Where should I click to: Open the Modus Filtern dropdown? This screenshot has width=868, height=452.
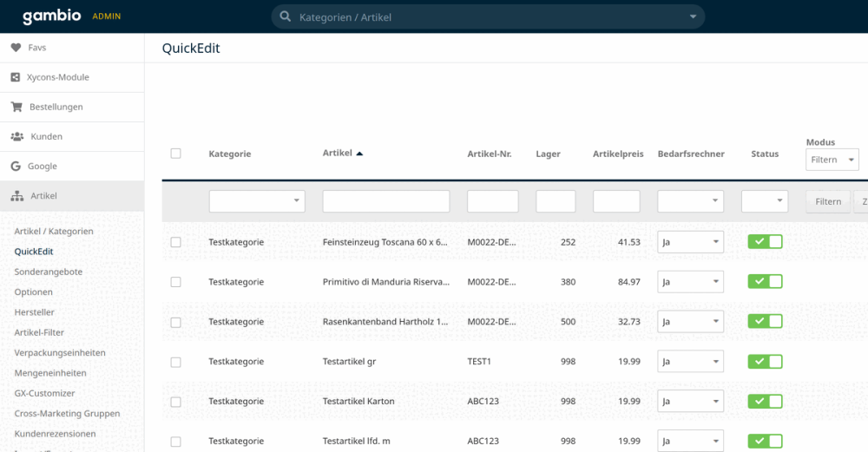point(832,160)
